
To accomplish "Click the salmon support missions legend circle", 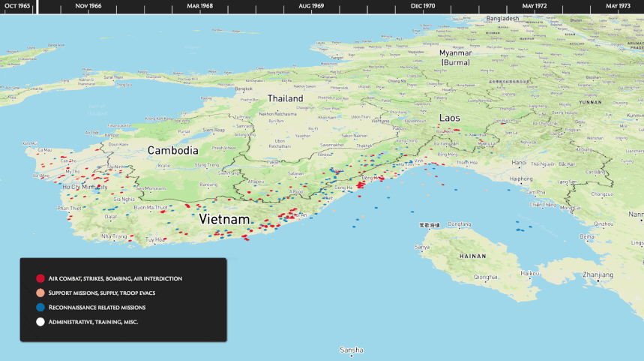I will tap(40, 293).
